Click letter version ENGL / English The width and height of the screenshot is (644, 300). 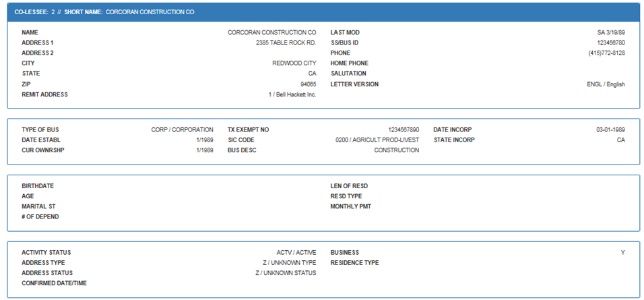pos(606,84)
